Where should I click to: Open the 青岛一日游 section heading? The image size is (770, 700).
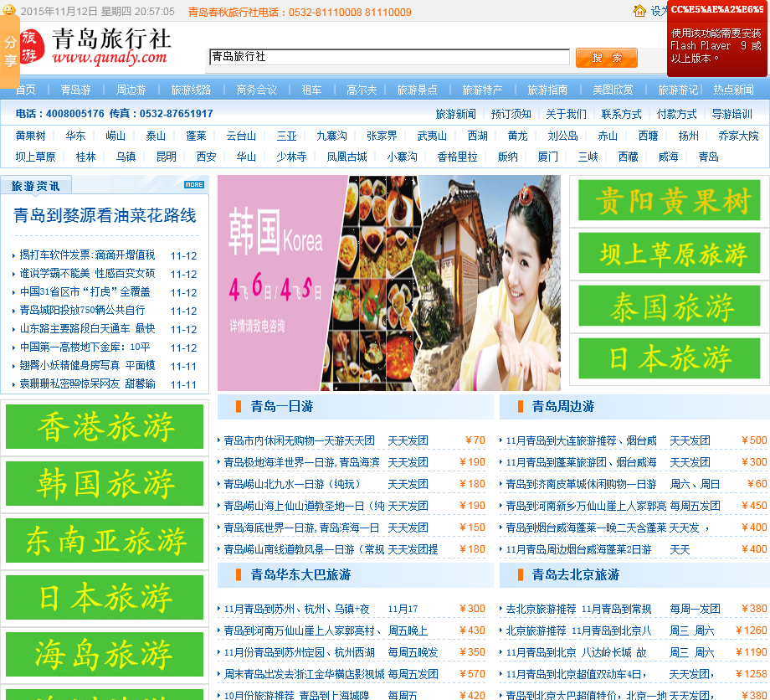point(282,406)
